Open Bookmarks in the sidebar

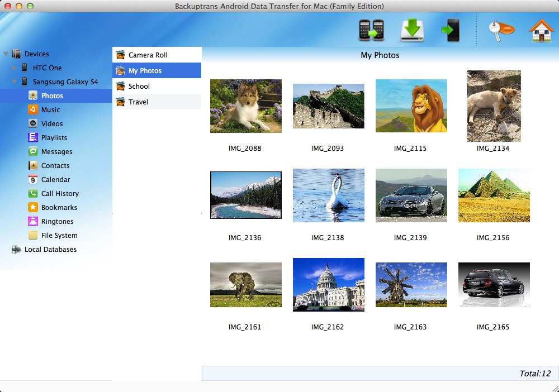[59, 207]
